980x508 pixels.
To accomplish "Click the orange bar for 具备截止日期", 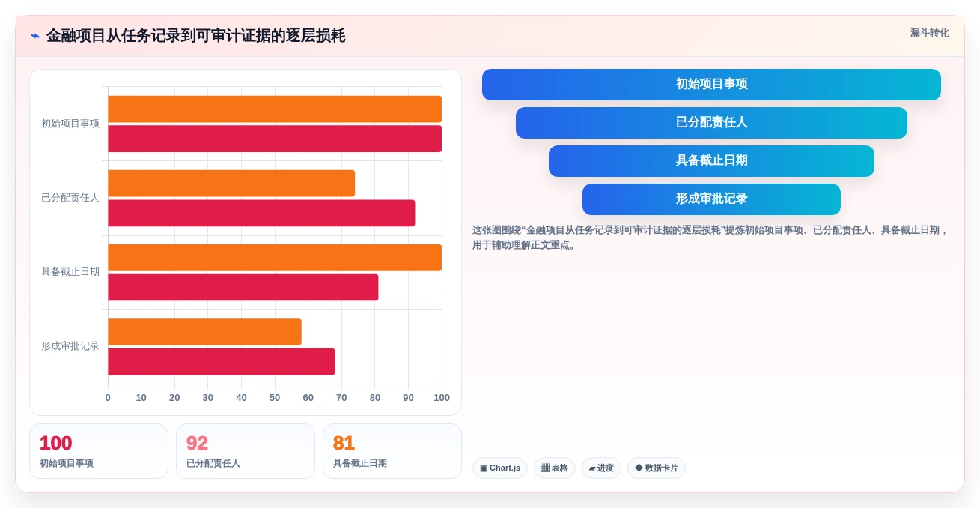I will click(275, 258).
